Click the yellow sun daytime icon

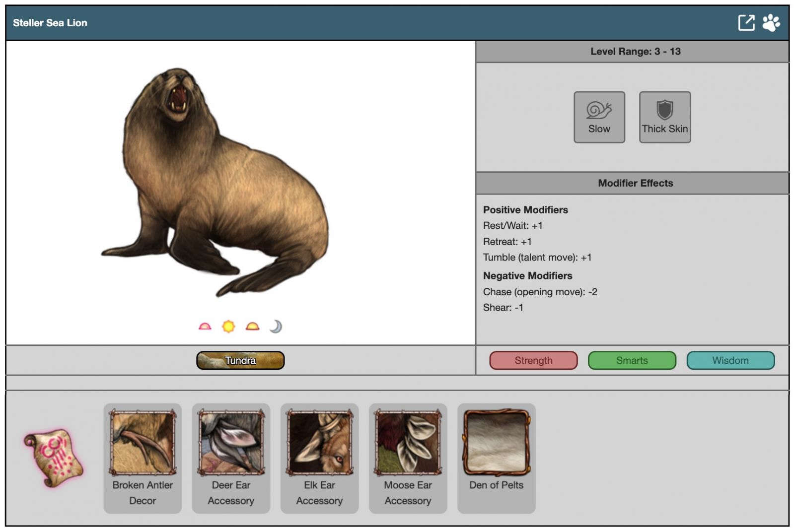point(228,327)
